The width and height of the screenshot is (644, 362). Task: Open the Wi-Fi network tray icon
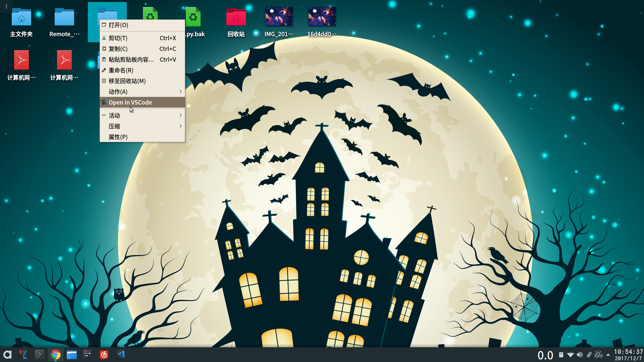pyautogui.click(x=570, y=355)
